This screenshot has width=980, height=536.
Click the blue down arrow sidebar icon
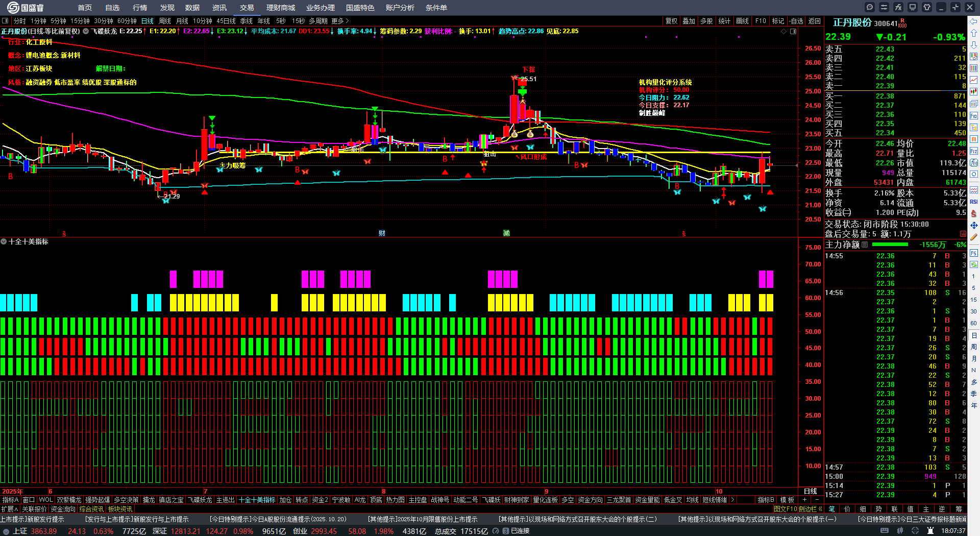[974, 45]
